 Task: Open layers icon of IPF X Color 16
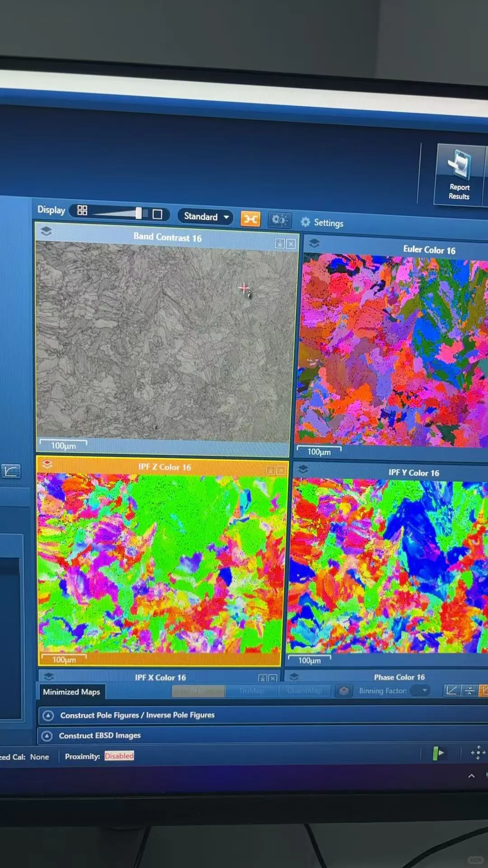tap(49, 676)
